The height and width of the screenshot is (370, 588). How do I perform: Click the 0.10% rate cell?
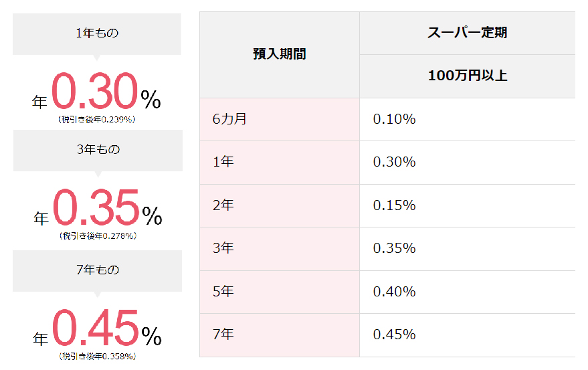[467, 119]
